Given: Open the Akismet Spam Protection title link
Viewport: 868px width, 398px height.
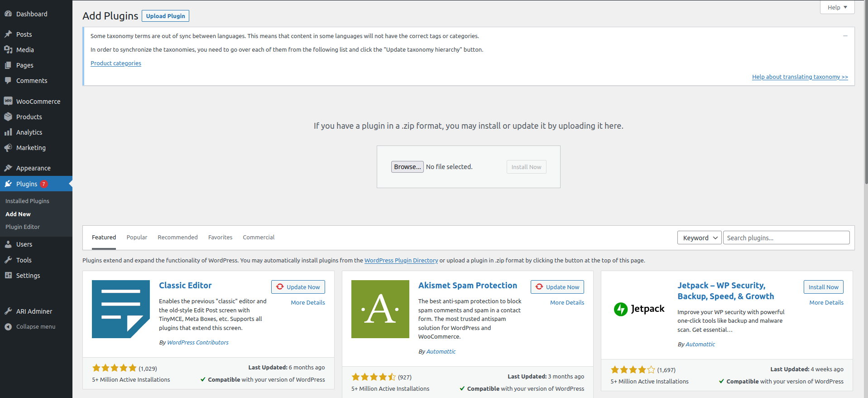Looking at the screenshot, I should pos(468,286).
